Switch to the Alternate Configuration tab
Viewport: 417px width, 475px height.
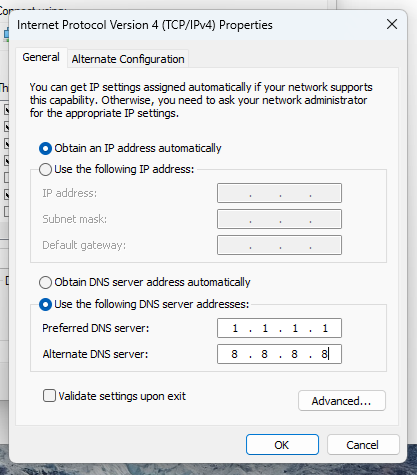[x=128, y=59]
